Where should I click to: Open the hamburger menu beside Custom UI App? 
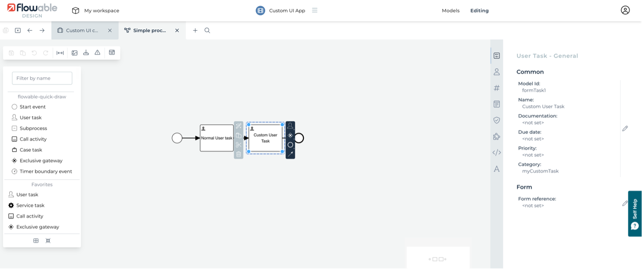click(315, 10)
